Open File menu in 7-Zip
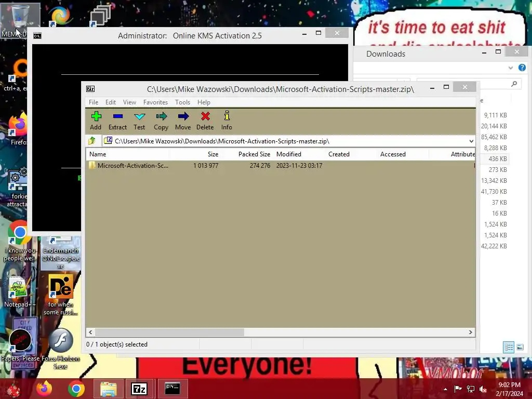 coord(94,102)
